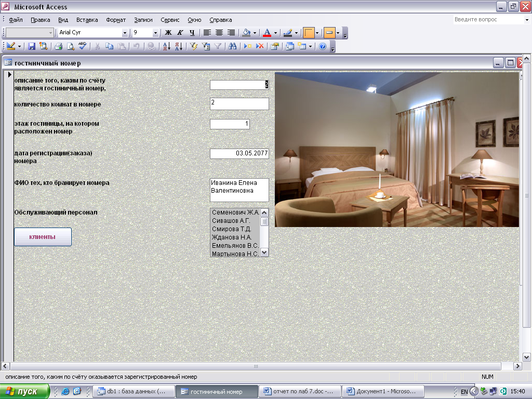
Task: Open the Правка menu
Action: (41, 20)
